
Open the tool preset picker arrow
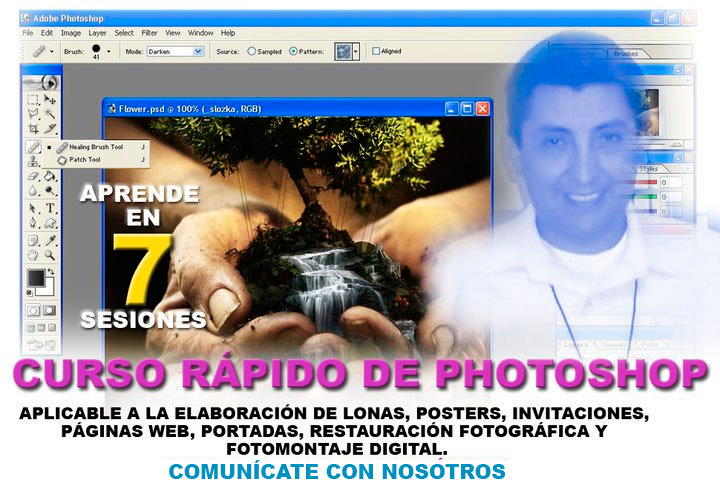[x=51, y=51]
